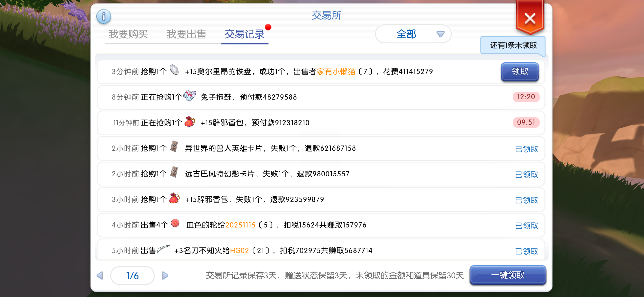644x297 pixels.
Task: Click the katana item icon
Action: click(x=164, y=249)
